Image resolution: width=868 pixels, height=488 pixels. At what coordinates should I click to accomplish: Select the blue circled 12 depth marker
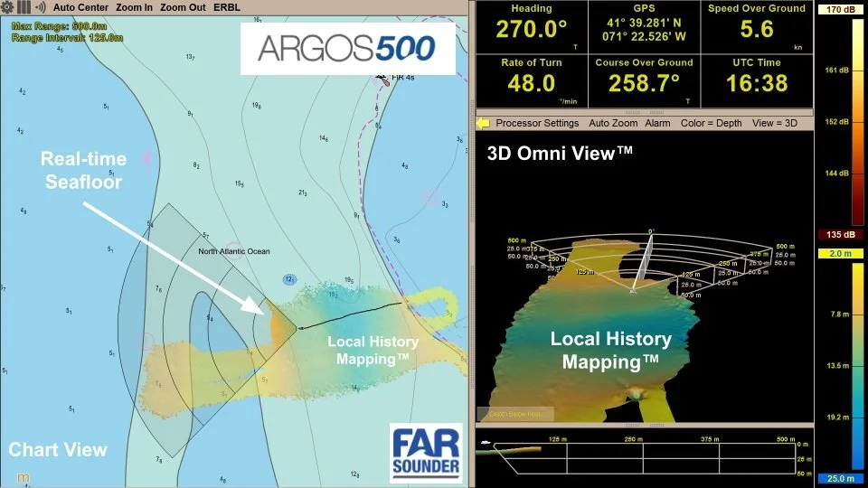pyautogui.click(x=289, y=279)
